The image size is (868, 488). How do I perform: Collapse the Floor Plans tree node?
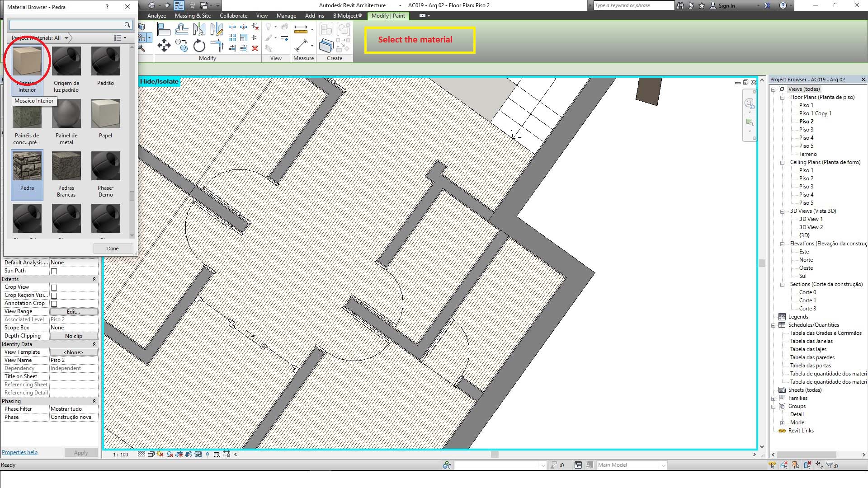(x=782, y=97)
